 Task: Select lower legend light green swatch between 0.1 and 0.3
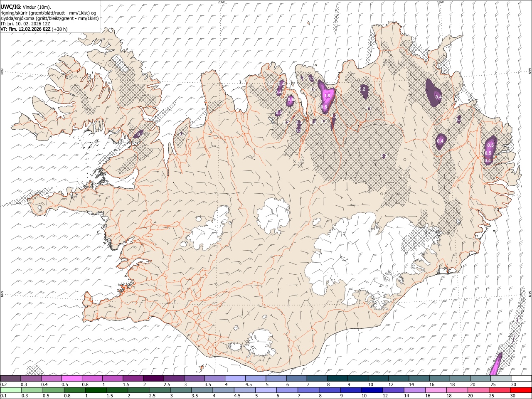point(11,390)
